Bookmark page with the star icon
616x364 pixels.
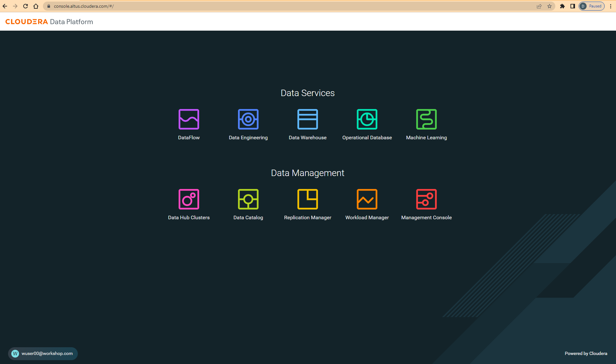[549, 6]
